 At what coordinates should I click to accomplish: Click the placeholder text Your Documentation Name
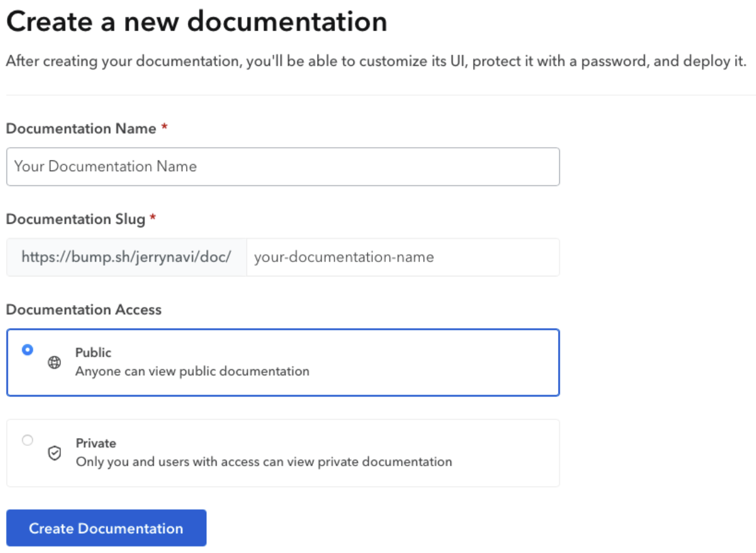pyautogui.click(x=106, y=166)
